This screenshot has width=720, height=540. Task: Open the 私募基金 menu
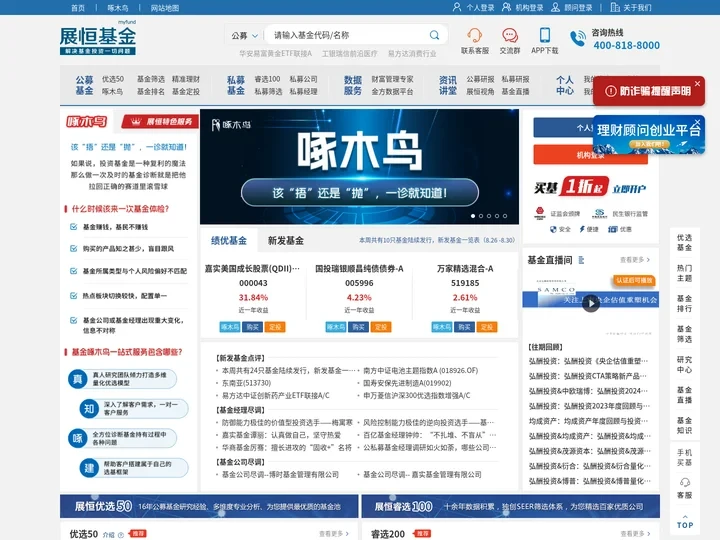point(236,85)
